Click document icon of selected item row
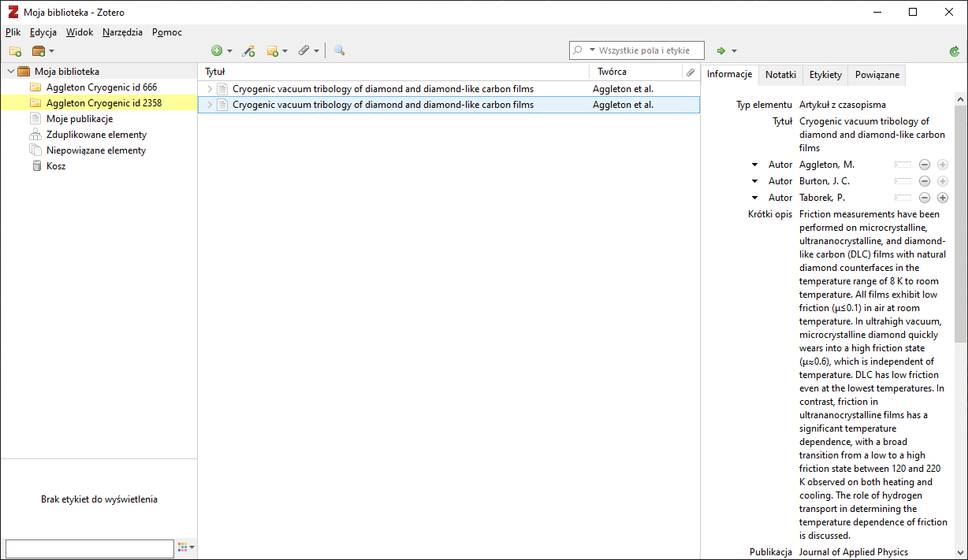 tap(222, 105)
